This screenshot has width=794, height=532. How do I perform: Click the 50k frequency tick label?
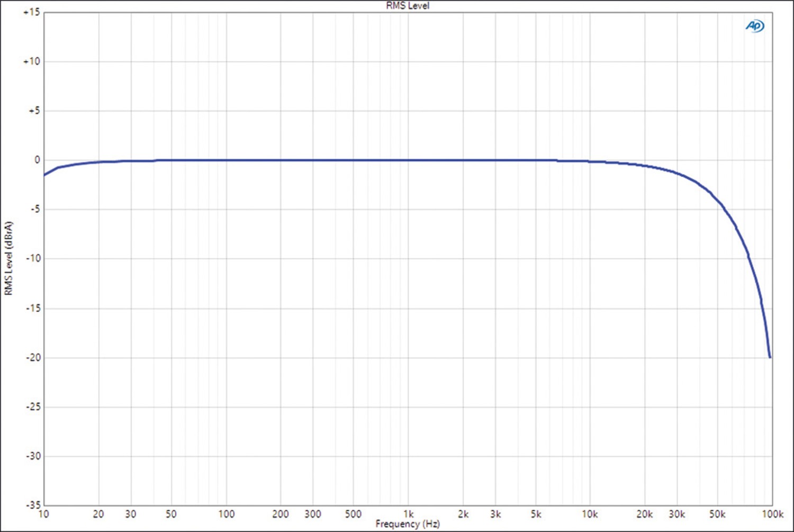(717, 514)
